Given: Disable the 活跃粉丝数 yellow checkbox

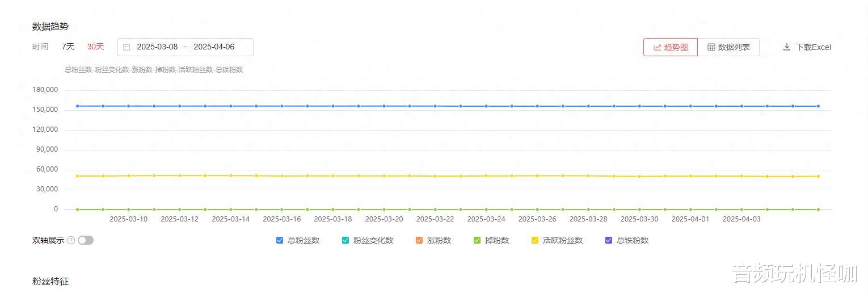Looking at the screenshot, I should coord(535,240).
